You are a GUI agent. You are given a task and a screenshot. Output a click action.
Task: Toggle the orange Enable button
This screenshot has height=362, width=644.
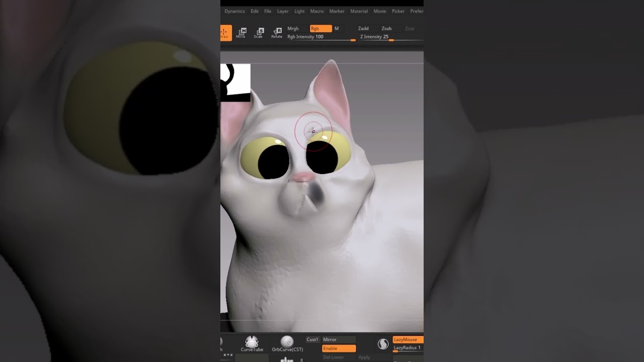click(339, 348)
